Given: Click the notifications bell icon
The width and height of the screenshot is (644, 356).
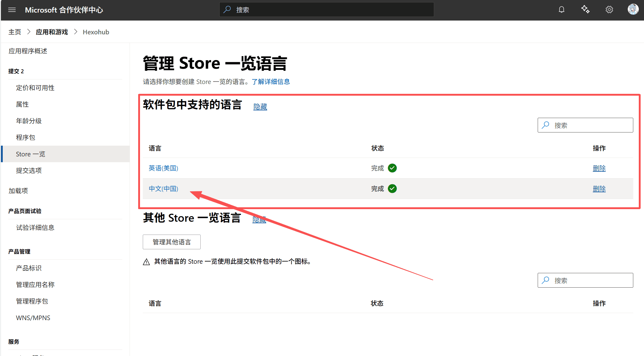Looking at the screenshot, I should point(561,10).
